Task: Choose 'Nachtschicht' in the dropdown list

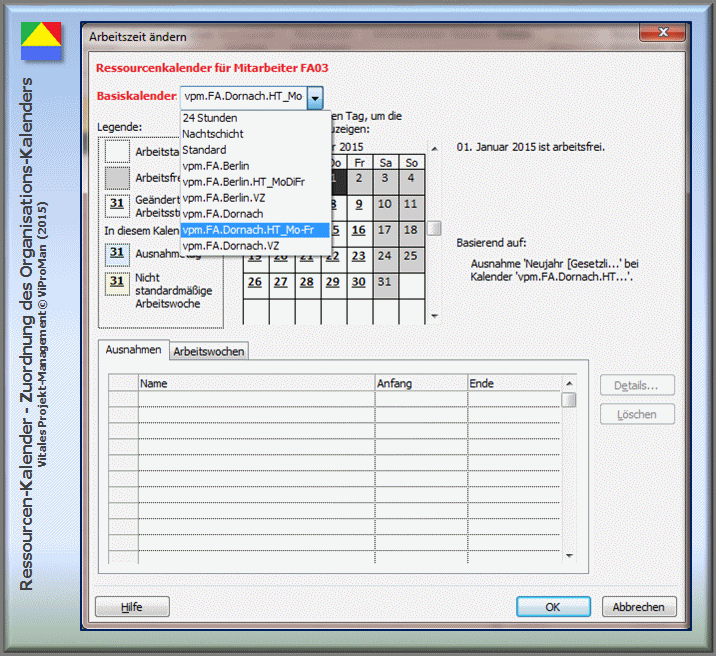Action: [212, 134]
